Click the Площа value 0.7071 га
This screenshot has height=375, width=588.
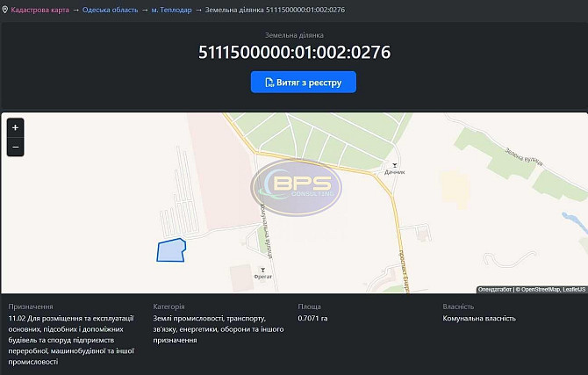pyautogui.click(x=313, y=343)
